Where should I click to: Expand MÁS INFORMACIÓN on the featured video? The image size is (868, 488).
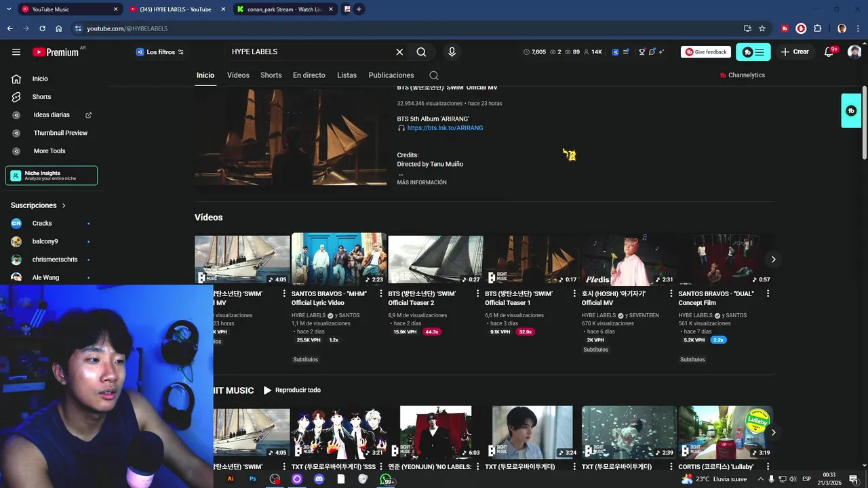pos(422,182)
